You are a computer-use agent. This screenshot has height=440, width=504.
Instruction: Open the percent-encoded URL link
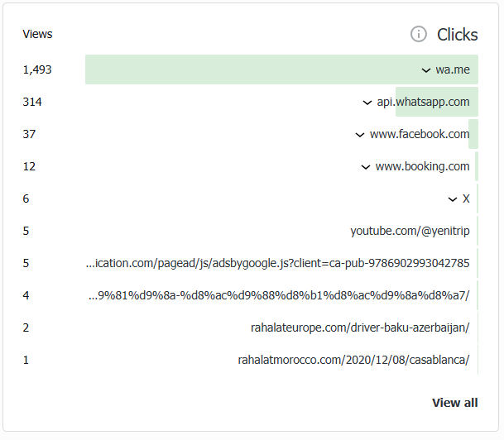pos(279,295)
